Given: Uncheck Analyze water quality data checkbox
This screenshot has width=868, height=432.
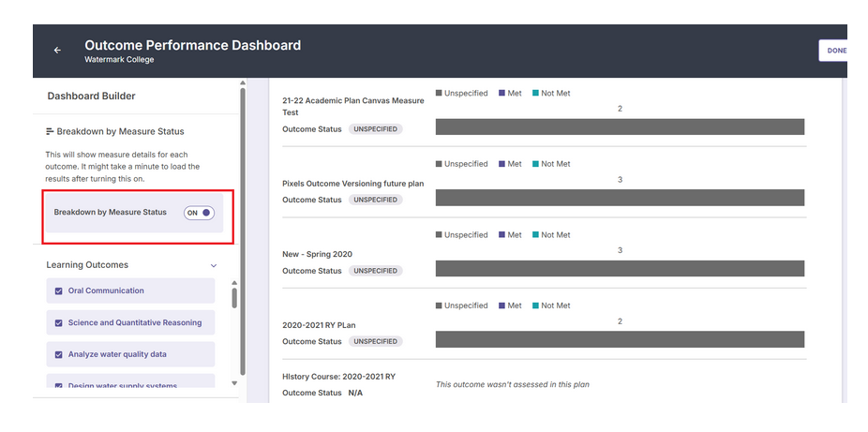Looking at the screenshot, I should 59,354.
